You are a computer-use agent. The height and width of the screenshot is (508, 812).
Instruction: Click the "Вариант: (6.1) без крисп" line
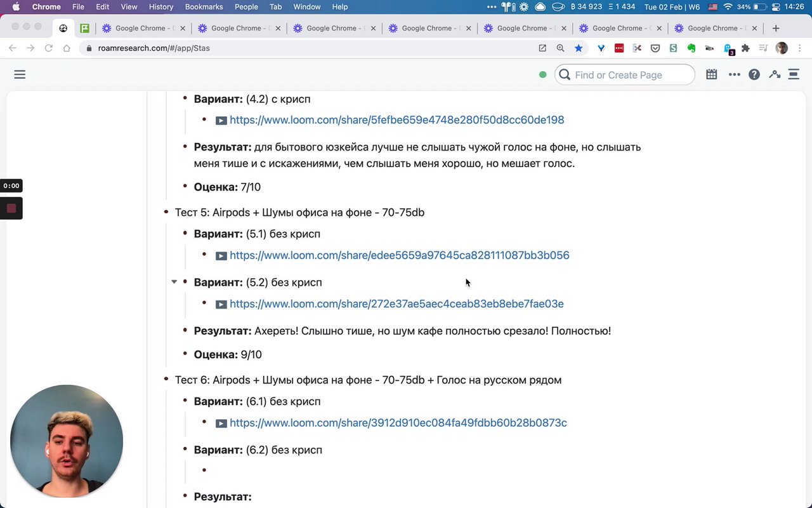(x=257, y=401)
